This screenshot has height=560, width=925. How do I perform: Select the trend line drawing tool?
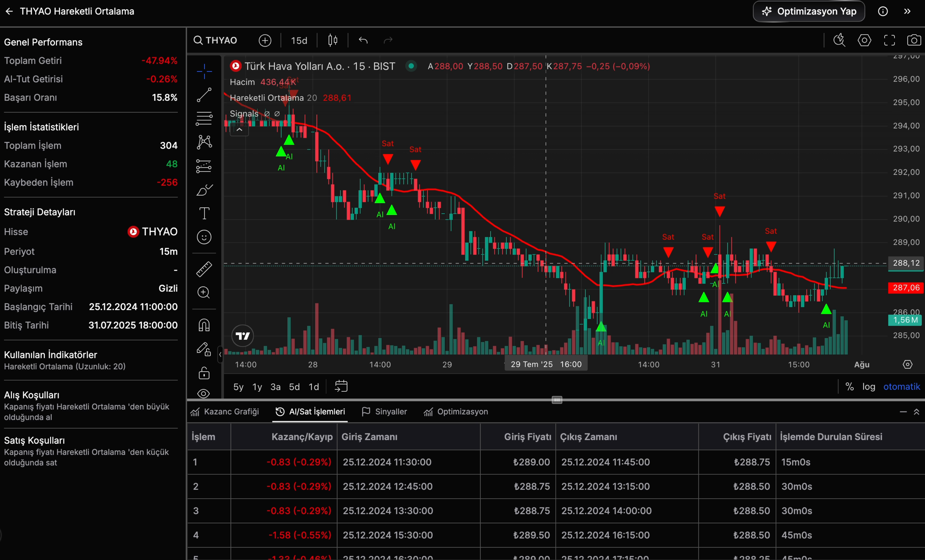click(204, 95)
